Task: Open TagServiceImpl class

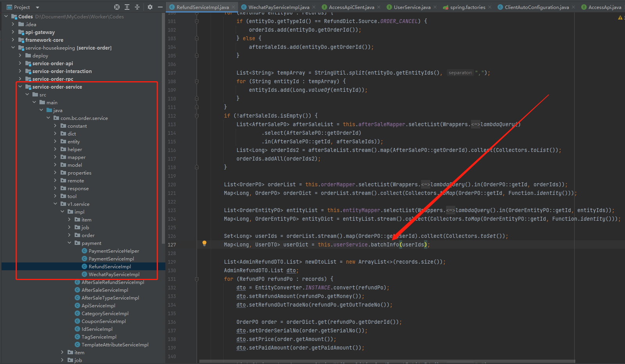Action: click(x=99, y=337)
